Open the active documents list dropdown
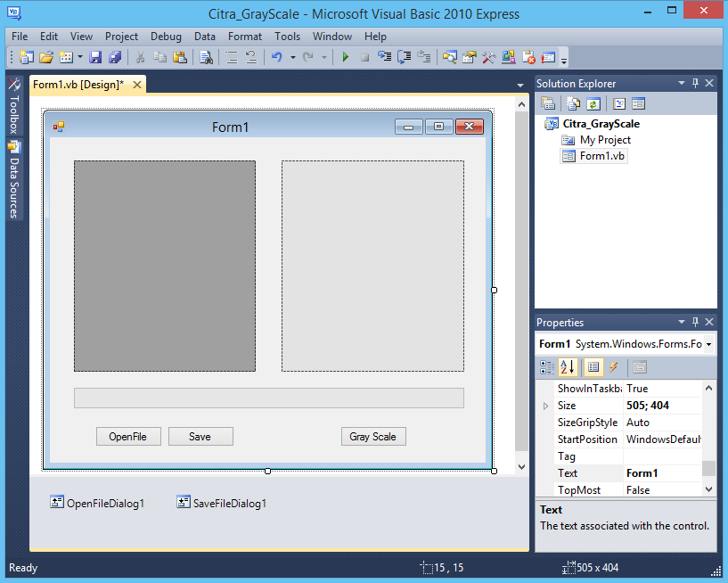728x583 pixels. (520, 86)
